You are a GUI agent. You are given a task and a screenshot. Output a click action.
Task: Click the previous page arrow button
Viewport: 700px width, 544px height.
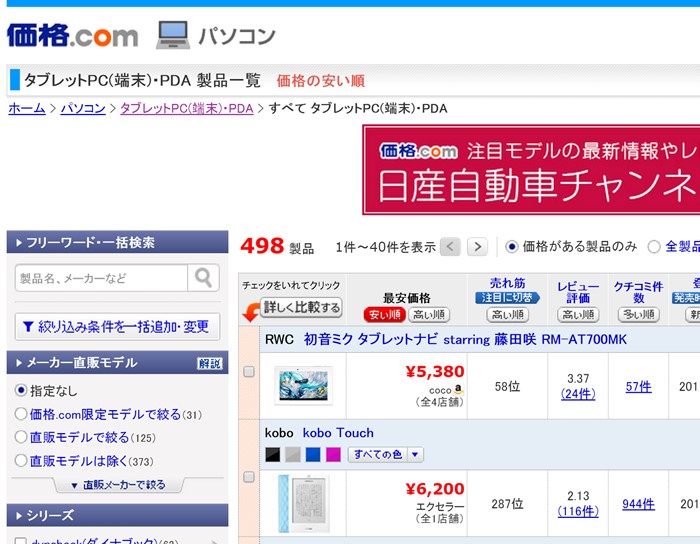pyautogui.click(x=450, y=246)
